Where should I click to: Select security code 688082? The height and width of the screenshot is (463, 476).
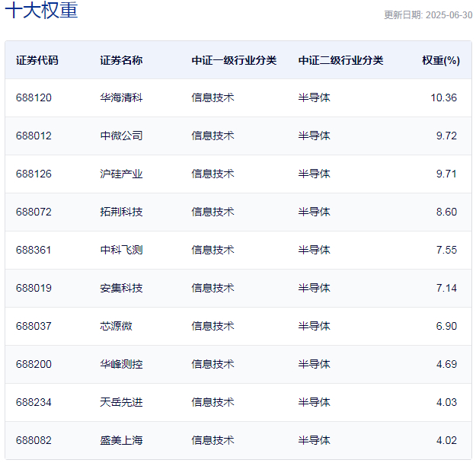pos(34,440)
